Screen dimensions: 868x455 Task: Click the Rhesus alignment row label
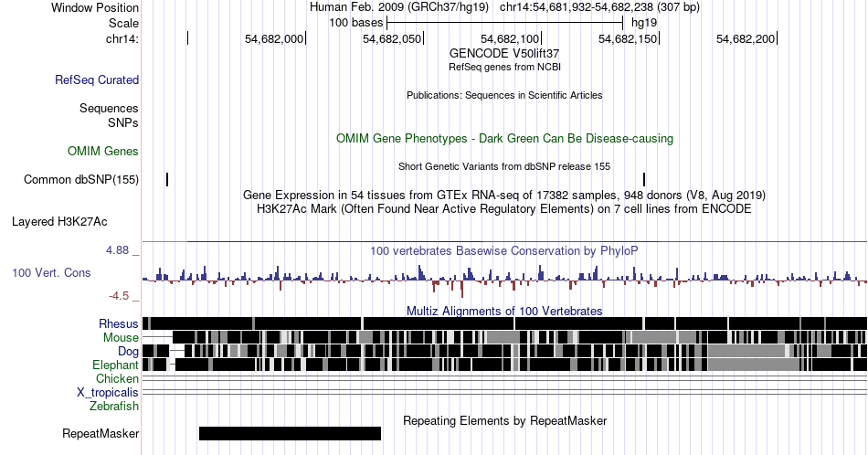tap(119, 323)
